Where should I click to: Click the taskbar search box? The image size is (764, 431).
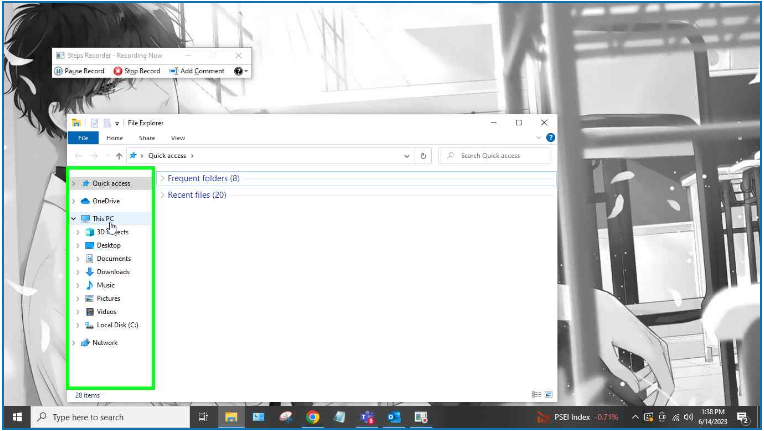coord(111,417)
